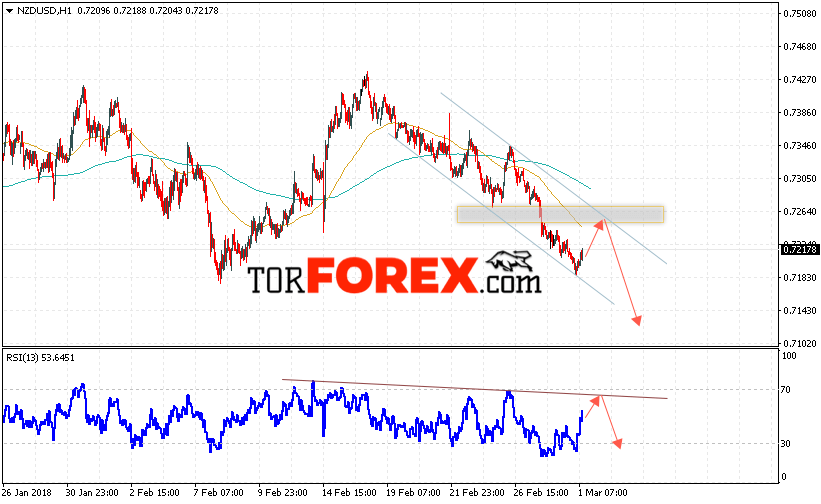
Task: Select time axis label 7 Feb 07:00
Action: pos(218,492)
